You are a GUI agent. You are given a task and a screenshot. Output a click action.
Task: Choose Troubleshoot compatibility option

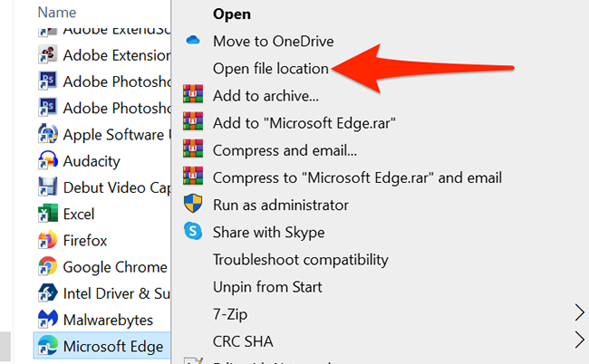[300, 260]
